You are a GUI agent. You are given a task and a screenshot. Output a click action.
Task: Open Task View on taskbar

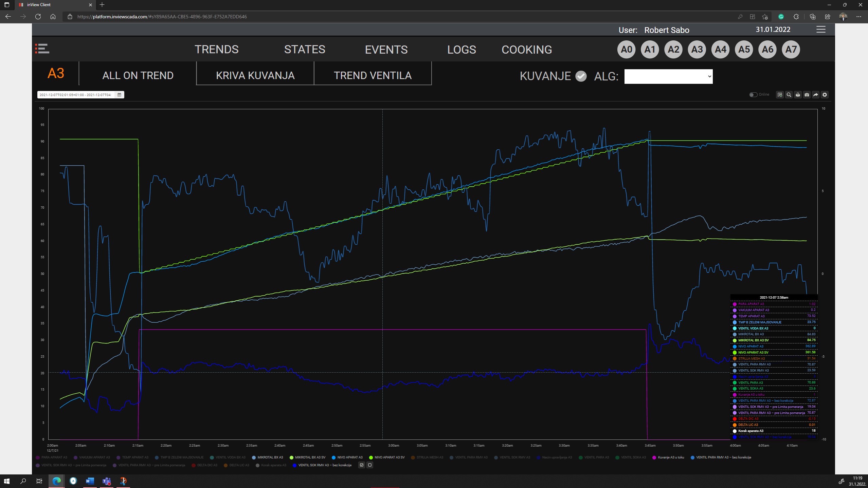[39, 481]
